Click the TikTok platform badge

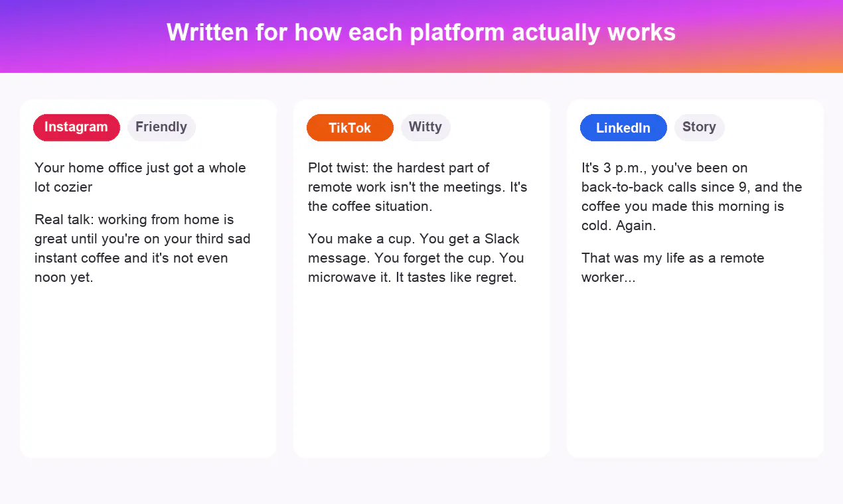(350, 128)
